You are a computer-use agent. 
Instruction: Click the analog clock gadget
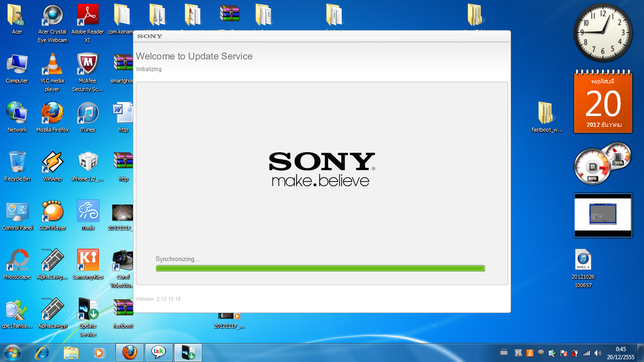point(603,32)
